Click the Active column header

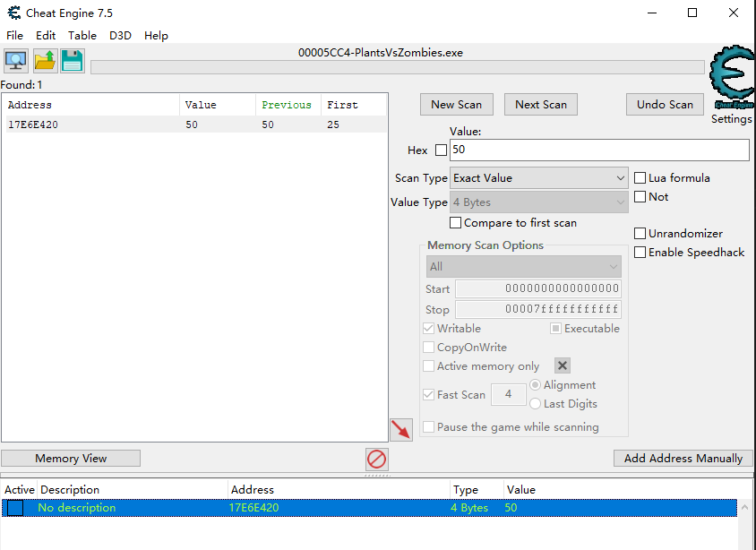click(x=20, y=490)
